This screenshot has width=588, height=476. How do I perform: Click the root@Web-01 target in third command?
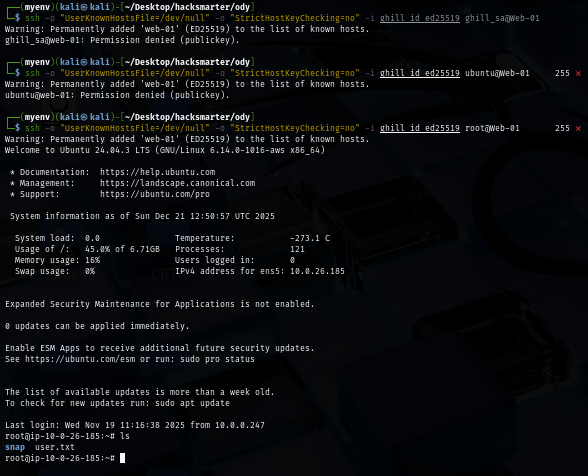tap(492, 128)
